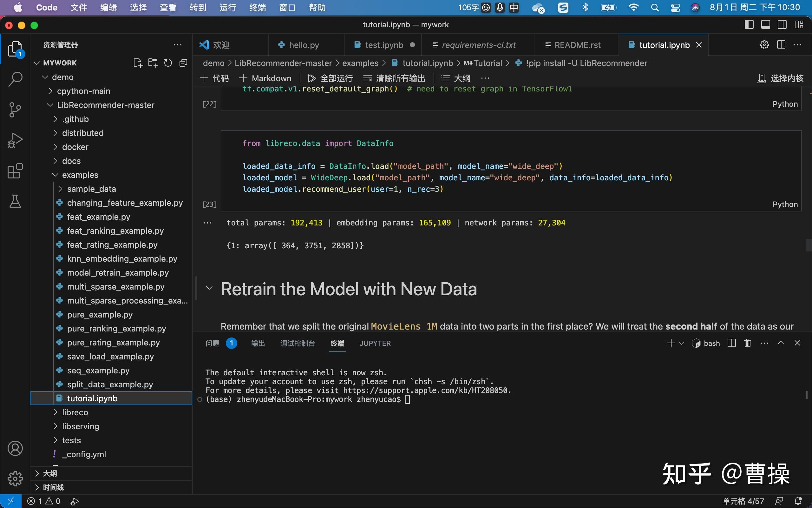812x508 pixels.
Task: Create a new folder in MYWORK
Action: (x=153, y=63)
